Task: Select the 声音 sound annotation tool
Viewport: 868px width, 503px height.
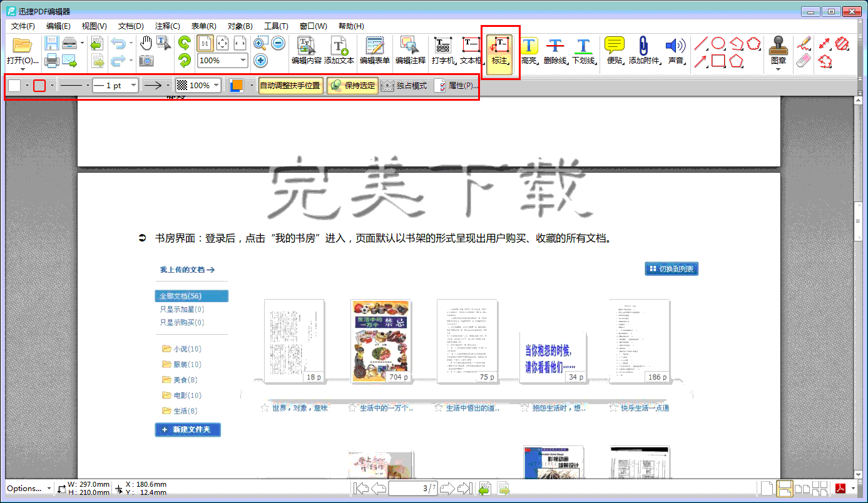Action: pyautogui.click(x=676, y=51)
